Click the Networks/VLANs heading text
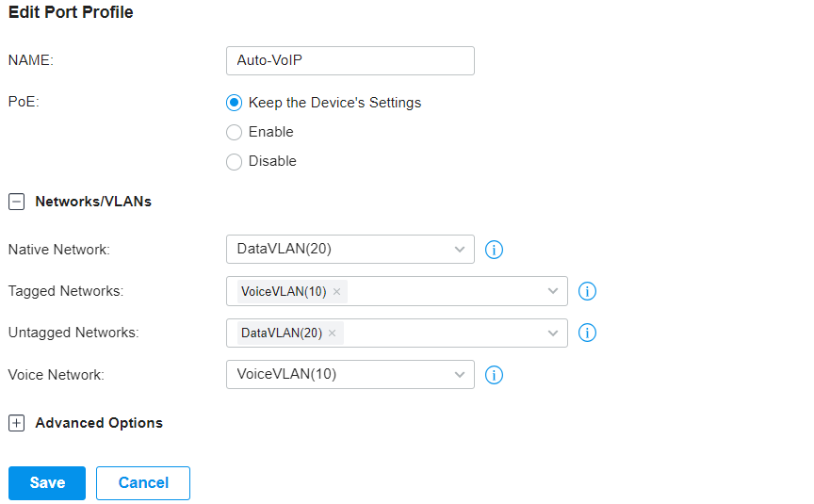The height and width of the screenshot is (504, 814). (x=93, y=202)
